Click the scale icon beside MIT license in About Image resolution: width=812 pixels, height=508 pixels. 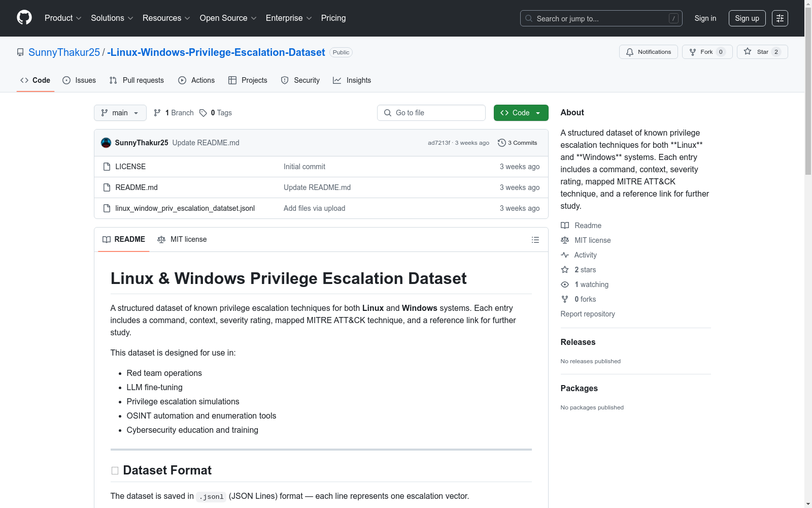(x=565, y=240)
